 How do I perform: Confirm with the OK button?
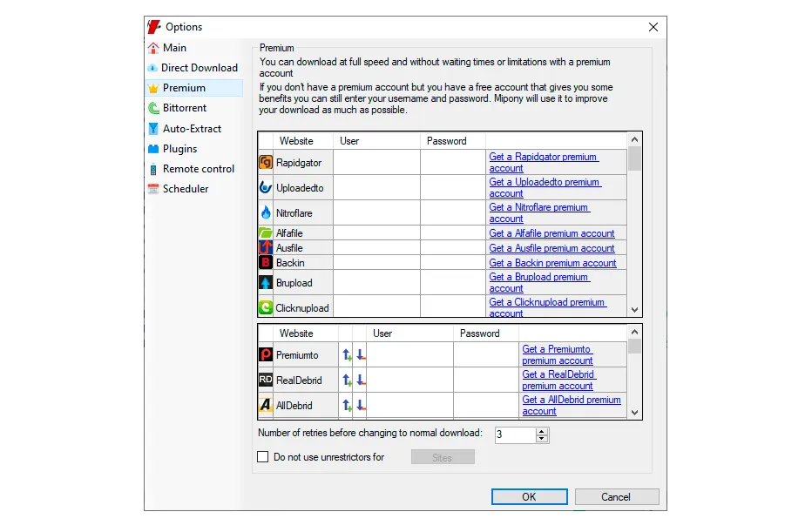529,497
